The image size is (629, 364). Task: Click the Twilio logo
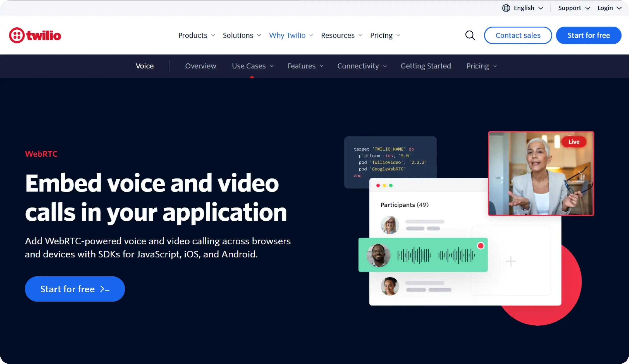pos(35,36)
